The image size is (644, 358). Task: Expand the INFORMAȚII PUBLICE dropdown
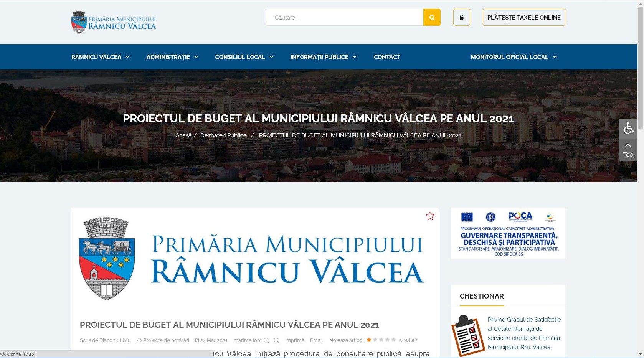[x=323, y=57]
